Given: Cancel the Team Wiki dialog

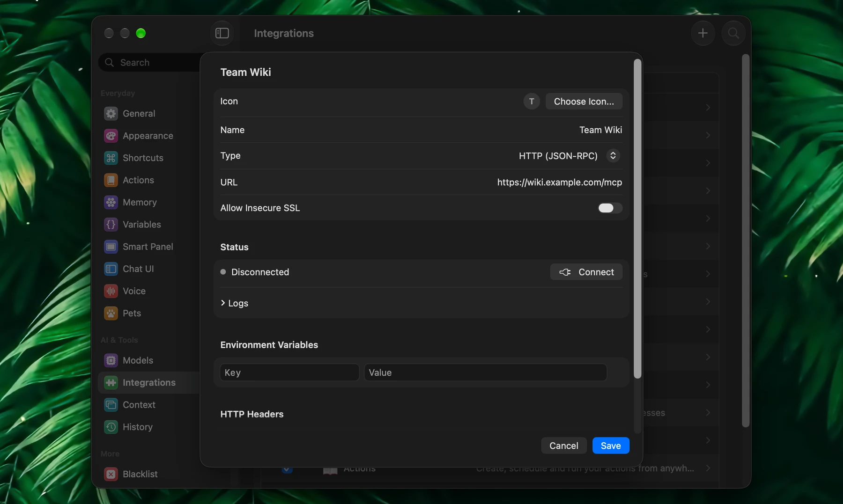Looking at the screenshot, I should click(563, 446).
